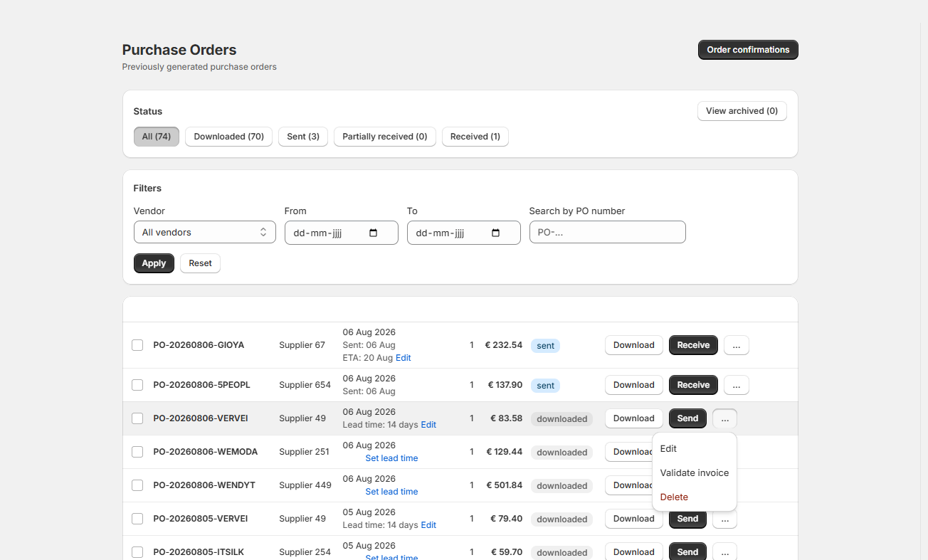Image resolution: width=928 pixels, height=560 pixels.
Task: Click PO number PO-20260806-WEMODA
Action: [206, 452]
